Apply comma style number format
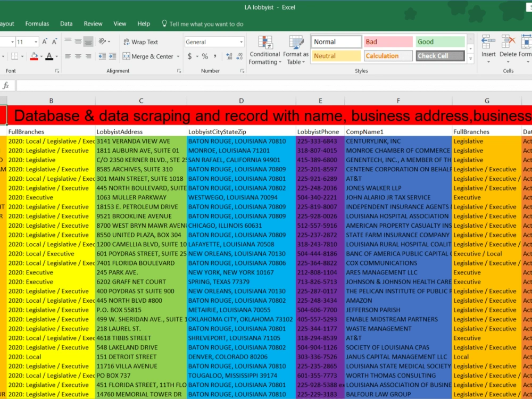This screenshot has width=532, height=399. 215,56
